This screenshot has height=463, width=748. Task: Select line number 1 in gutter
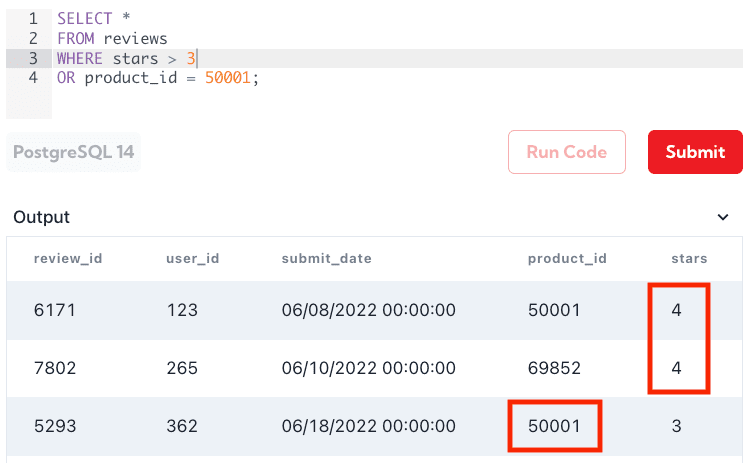tap(33, 19)
